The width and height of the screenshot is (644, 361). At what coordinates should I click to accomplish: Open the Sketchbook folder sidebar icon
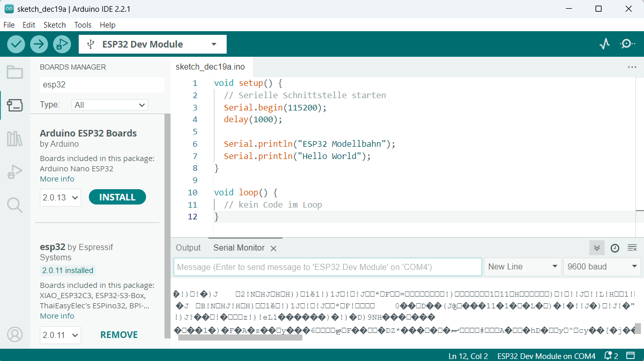pyautogui.click(x=14, y=72)
